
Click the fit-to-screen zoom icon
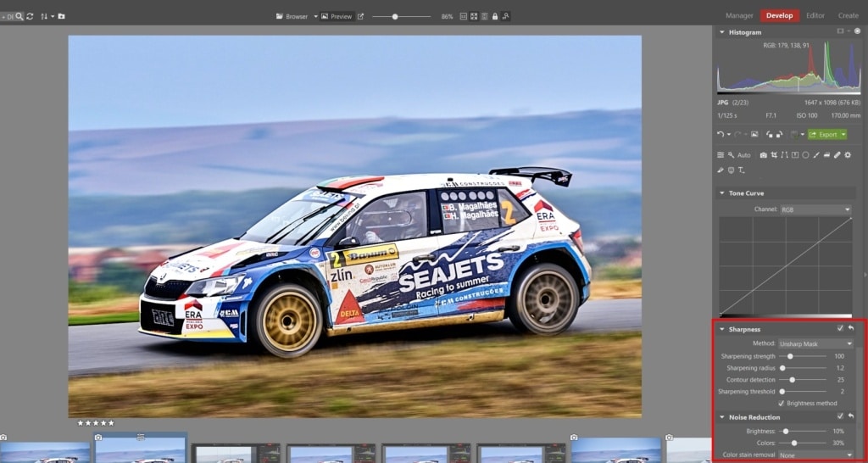point(474,17)
